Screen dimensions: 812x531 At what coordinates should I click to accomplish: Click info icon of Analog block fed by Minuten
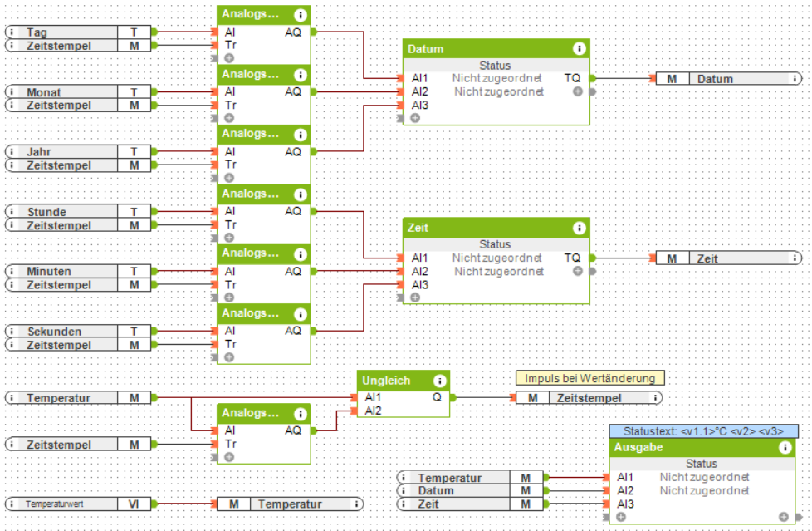tap(300, 254)
